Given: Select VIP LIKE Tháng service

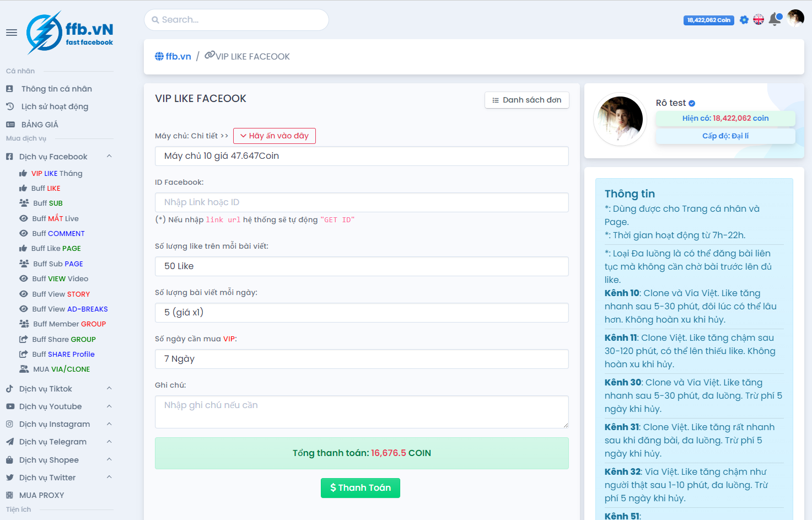Looking at the screenshot, I should click(57, 173).
